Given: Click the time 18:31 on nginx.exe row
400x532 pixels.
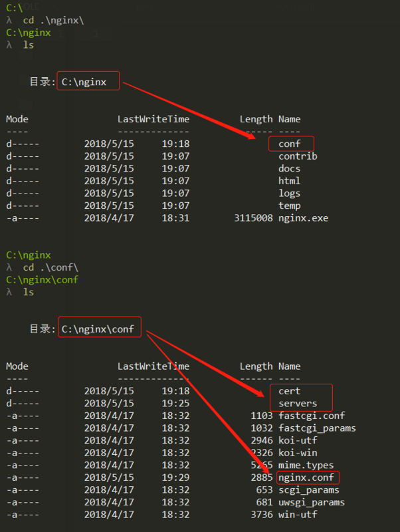Looking at the screenshot, I should (175, 218).
